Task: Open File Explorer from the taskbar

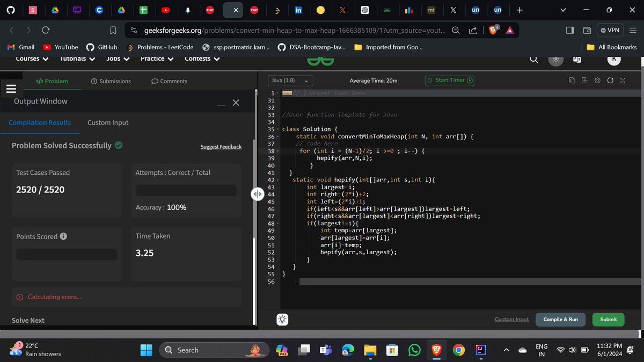Action: pos(370,350)
